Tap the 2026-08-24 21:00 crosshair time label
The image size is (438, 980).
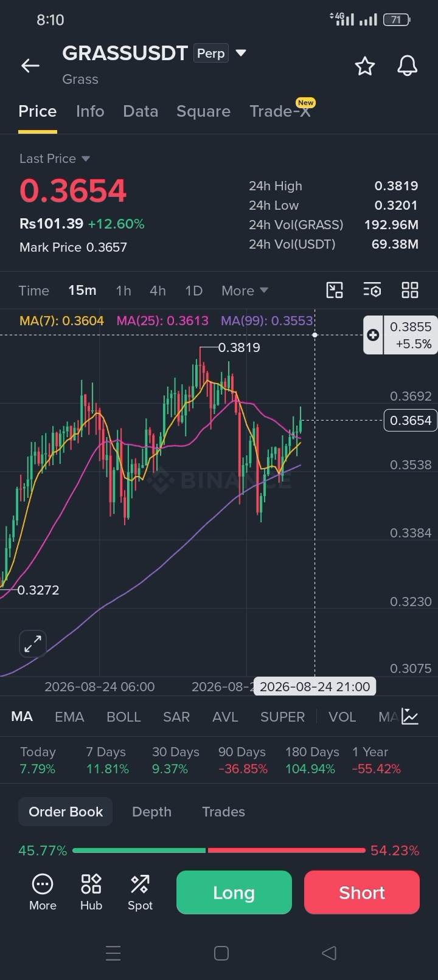[x=315, y=686]
